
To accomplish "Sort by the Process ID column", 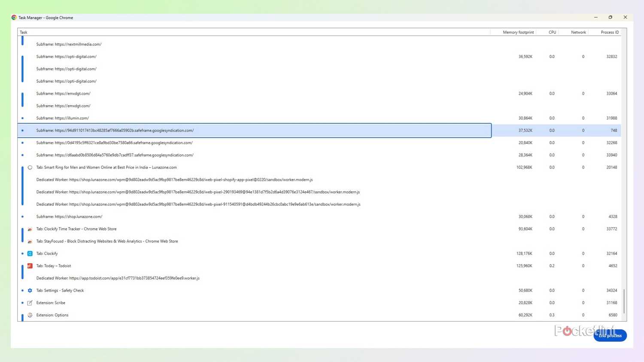I will 605,32.
